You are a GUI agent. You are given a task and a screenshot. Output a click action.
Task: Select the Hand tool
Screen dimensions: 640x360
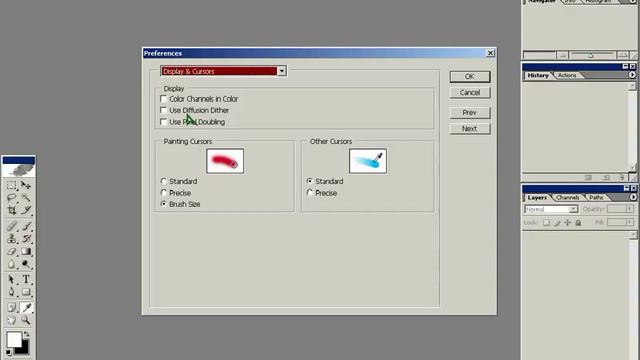coord(11,320)
